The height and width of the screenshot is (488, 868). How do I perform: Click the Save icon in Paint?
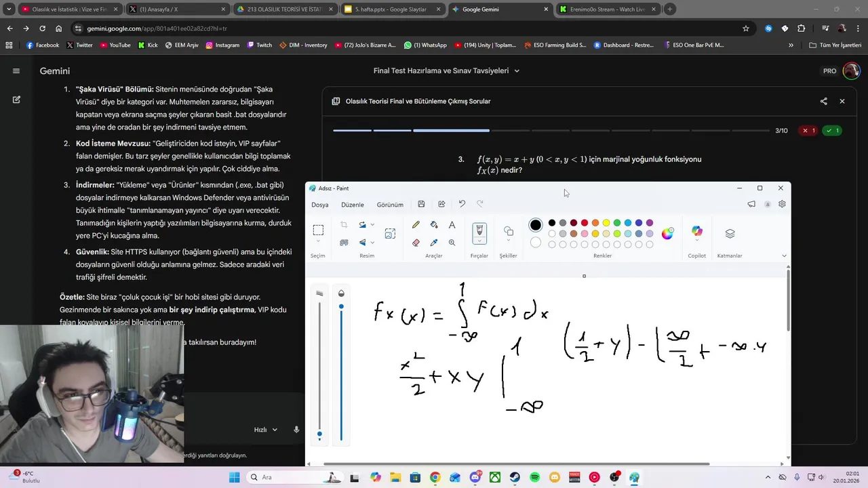pos(421,204)
